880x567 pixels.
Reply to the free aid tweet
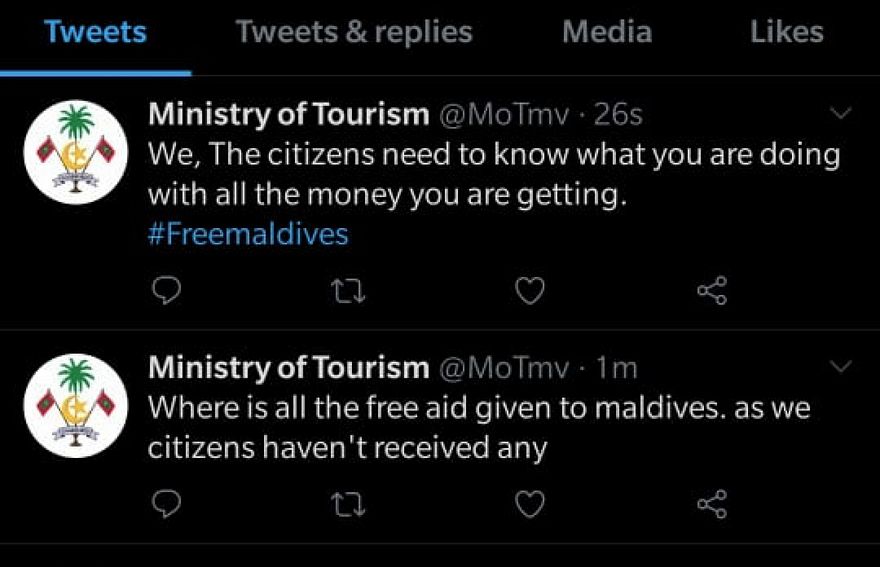167,504
